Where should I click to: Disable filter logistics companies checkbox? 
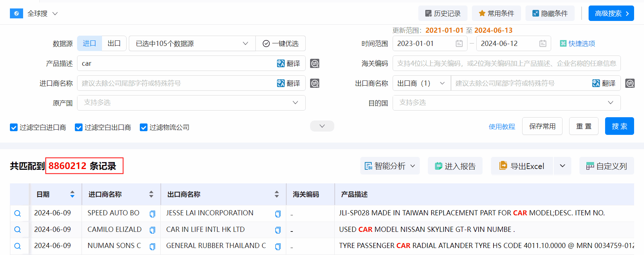143,127
